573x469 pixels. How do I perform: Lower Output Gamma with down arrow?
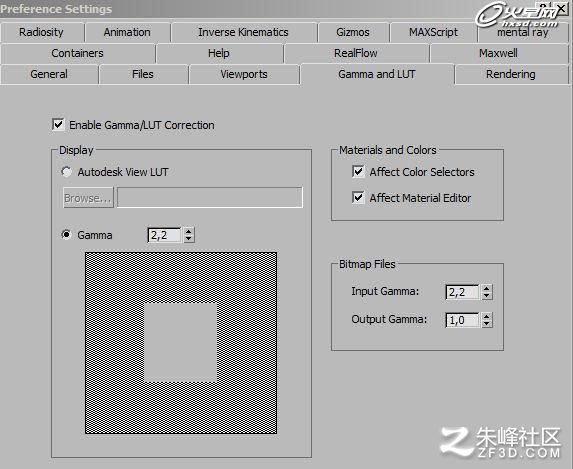486,324
